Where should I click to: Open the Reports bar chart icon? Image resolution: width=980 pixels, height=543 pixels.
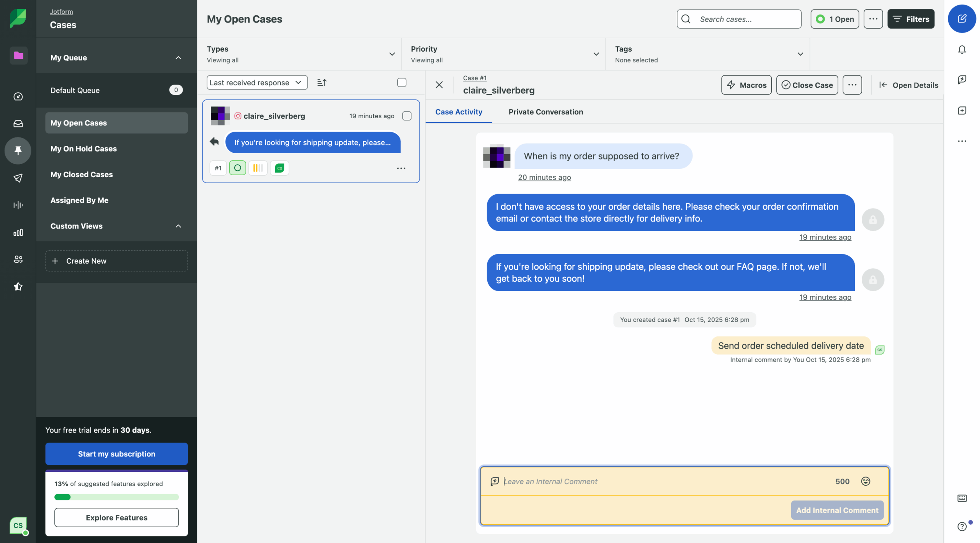pyautogui.click(x=18, y=232)
